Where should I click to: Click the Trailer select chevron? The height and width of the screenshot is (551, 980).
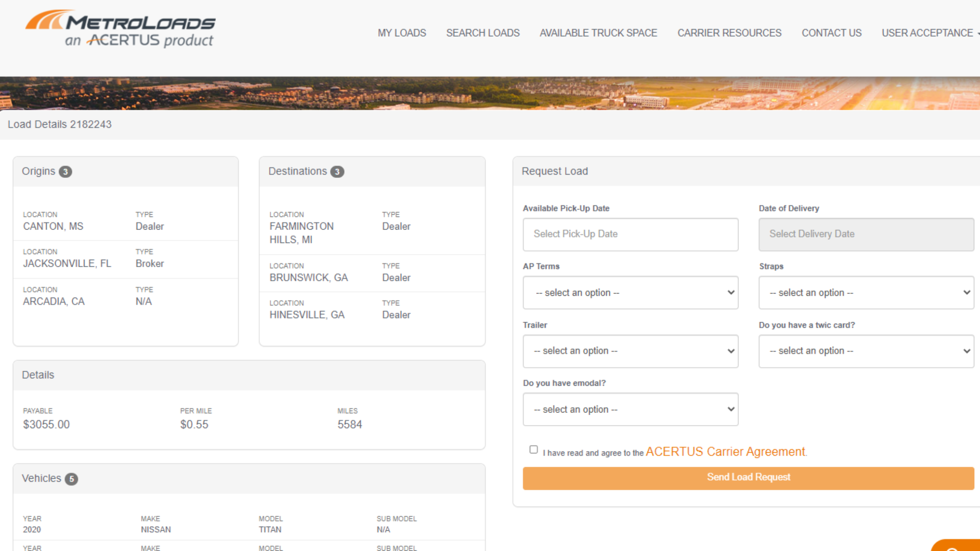pyautogui.click(x=730, y=351)
